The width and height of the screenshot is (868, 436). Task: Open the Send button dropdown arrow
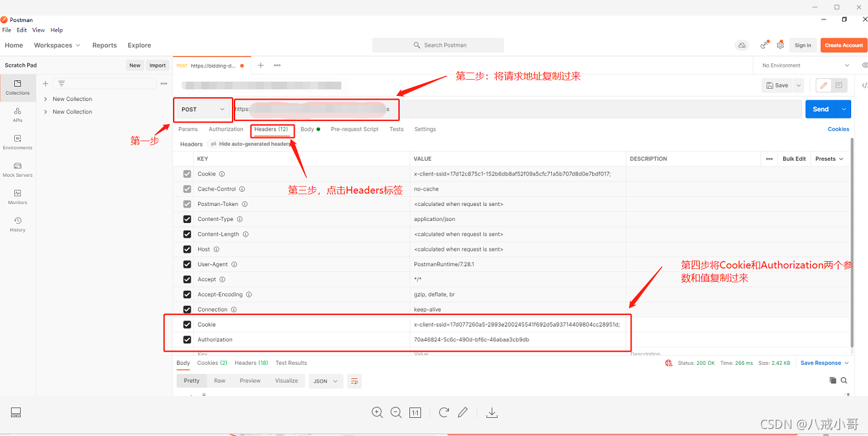point(844,109)
